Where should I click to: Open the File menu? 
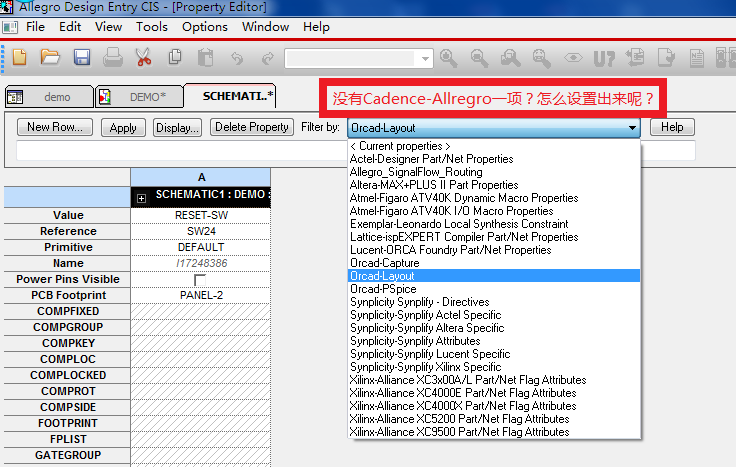point(35,27)
